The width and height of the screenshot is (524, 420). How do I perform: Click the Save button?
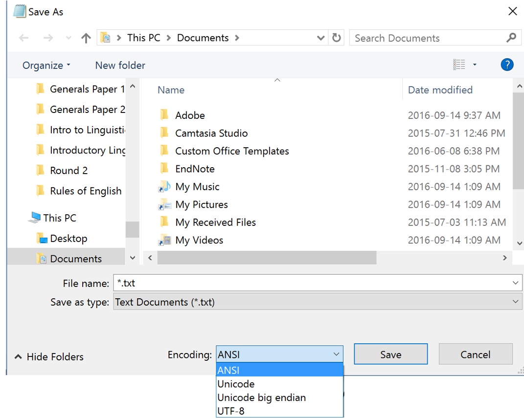390,354
